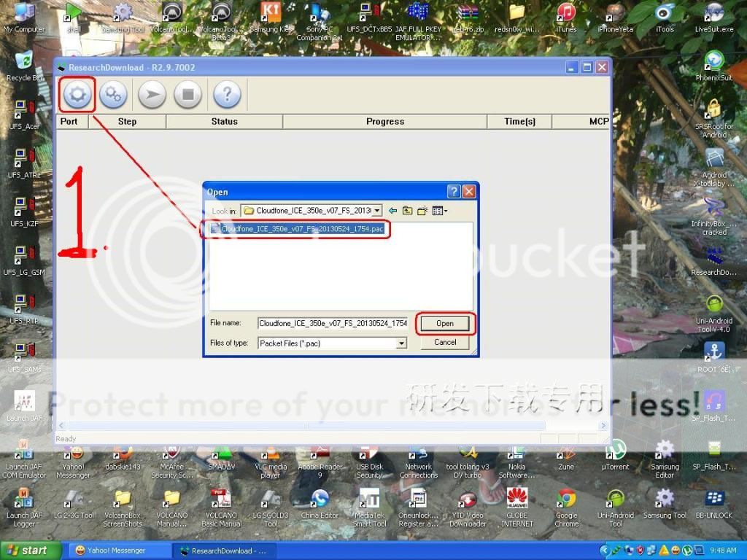Go back using the green arrow icon
The width and height of the screenshot is (747, 560).
(x=392, y=211)
